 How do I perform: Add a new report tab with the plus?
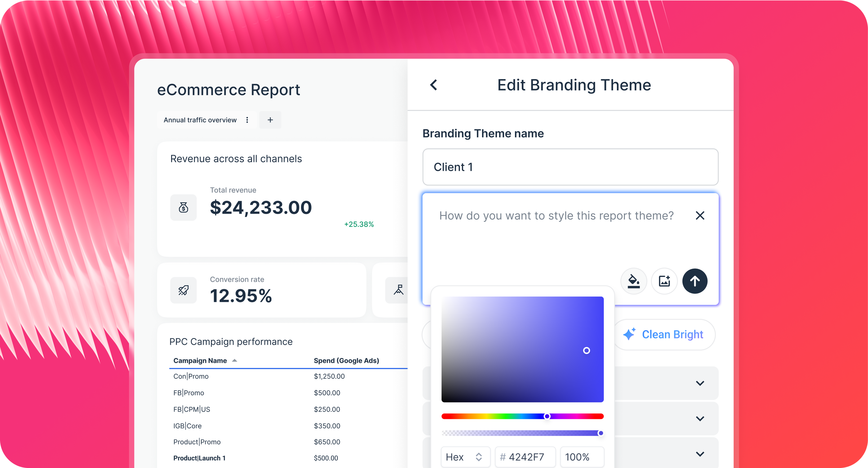tap(270, 120)
